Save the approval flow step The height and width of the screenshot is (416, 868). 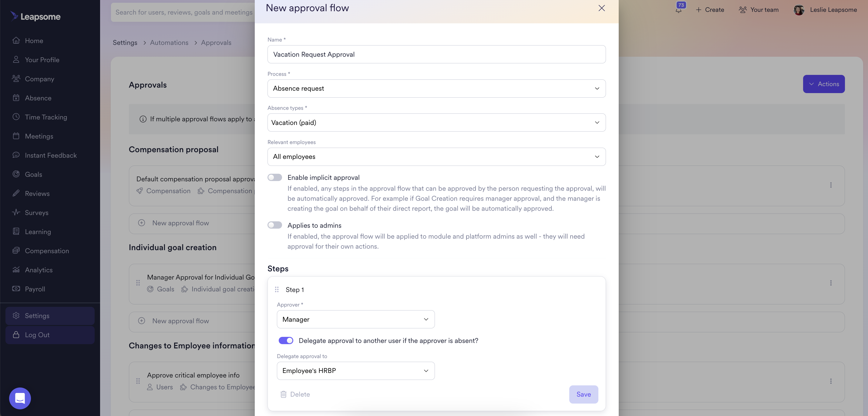click(x=583, y=394)
